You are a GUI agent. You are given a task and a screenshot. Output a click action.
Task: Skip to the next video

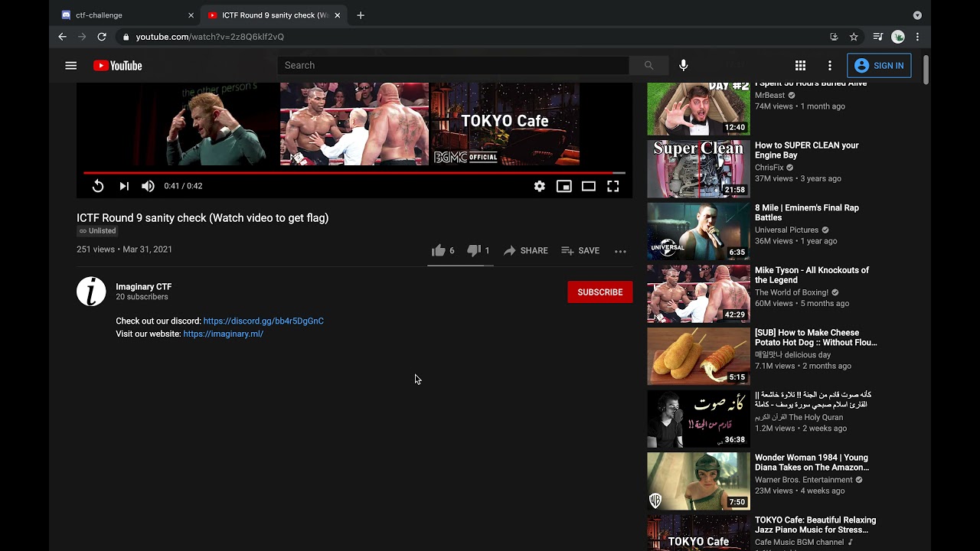tap(124, 186)
